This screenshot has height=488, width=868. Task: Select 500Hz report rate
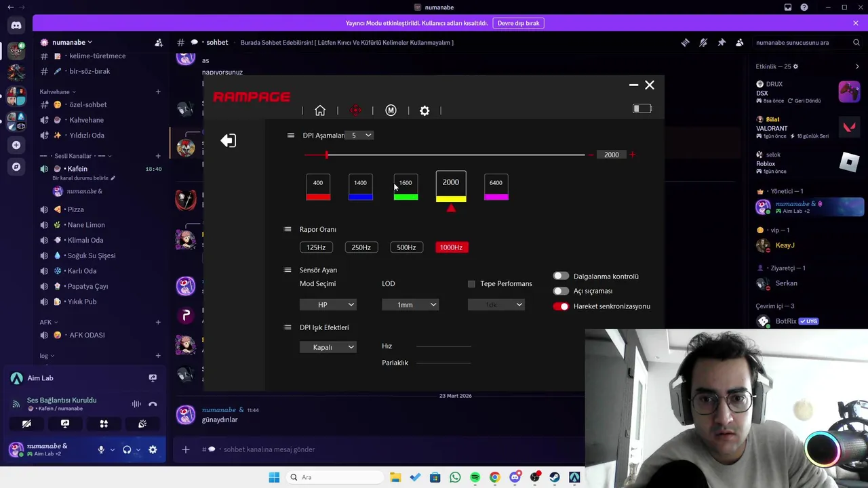(x=406, y=247)
